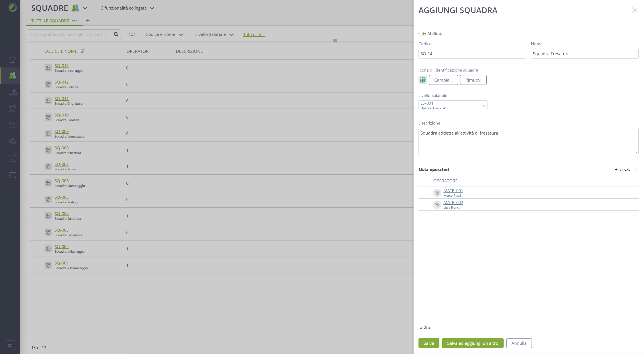Click the search magnifier icon

(x=116, y=34)
